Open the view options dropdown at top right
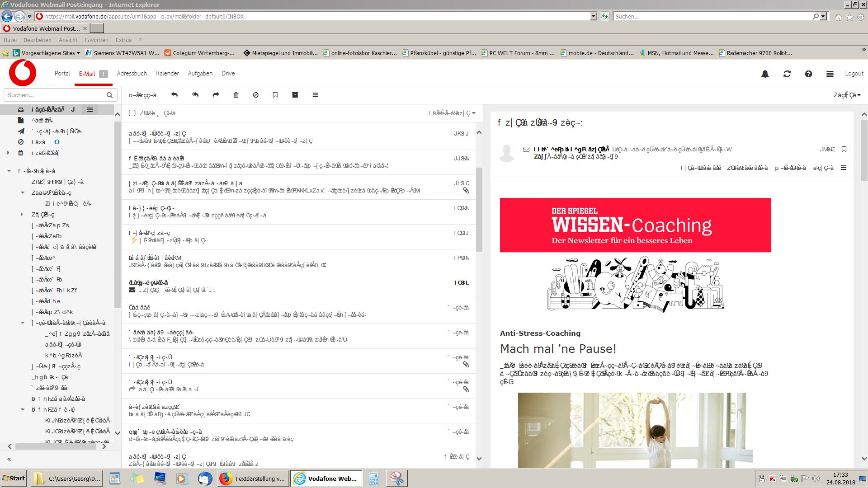Viewport: 868px width, 488px height. (x=847, y=95)
